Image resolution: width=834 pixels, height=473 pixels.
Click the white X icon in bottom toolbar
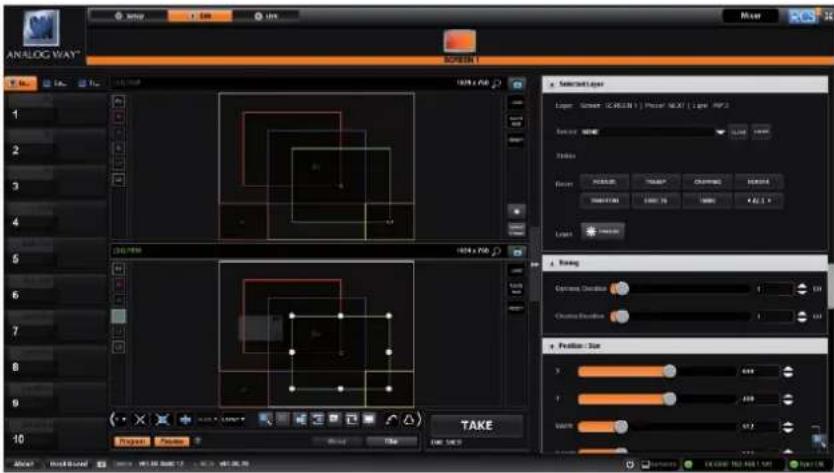coord(140,420)
